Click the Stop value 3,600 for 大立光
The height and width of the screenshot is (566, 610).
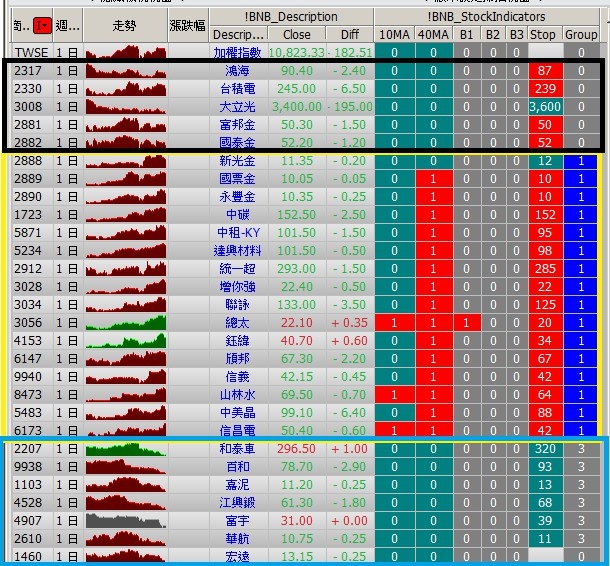point(545,107)
